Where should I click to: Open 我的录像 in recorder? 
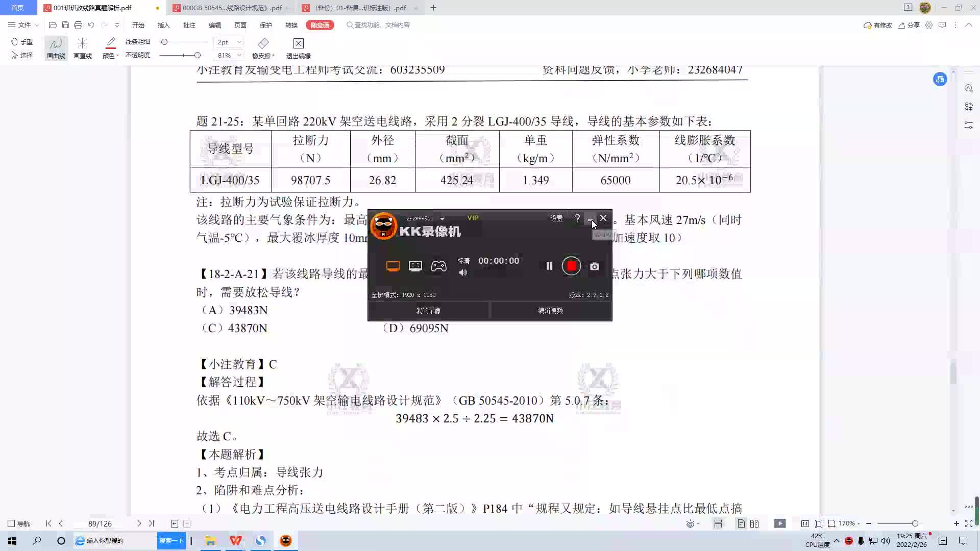click(x=428, y=311)
